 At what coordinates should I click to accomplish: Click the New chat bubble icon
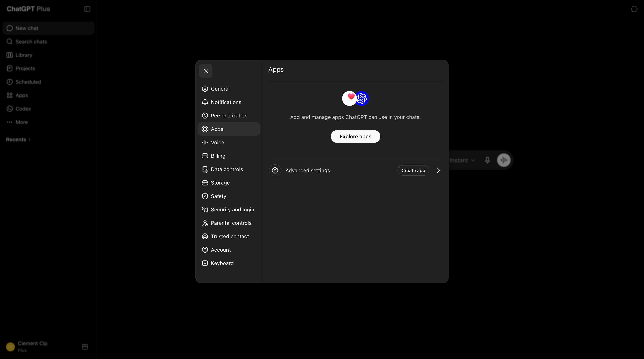[10, 28]
